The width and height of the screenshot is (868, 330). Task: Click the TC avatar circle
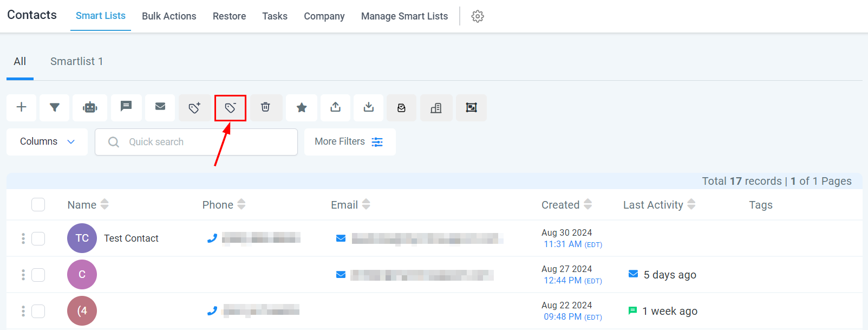[x=82, y=238]
